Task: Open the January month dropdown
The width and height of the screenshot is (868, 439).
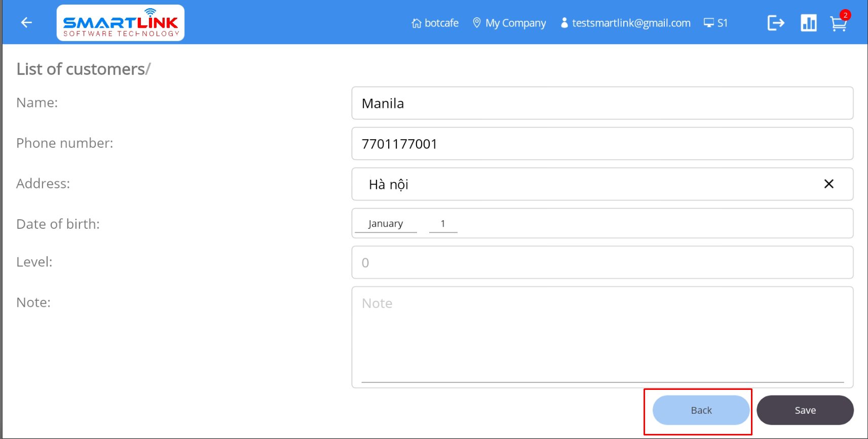Action: pyautogui.click(x=386, y=224)
